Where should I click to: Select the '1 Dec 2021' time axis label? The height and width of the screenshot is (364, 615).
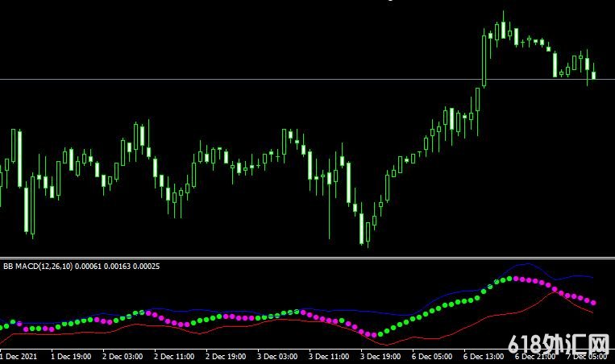19,357
